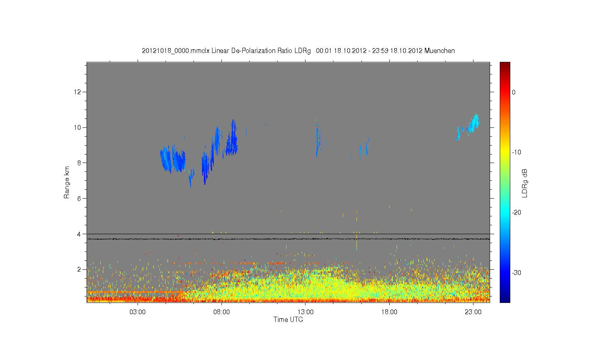
Task: Click the 8 km range tick label
Action: [x=80, y=163]
